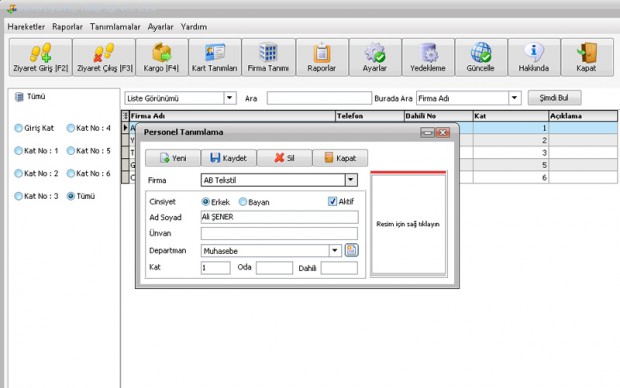Open the Yardım menu
Screen dimensions: 620x388
pos(194,27)
